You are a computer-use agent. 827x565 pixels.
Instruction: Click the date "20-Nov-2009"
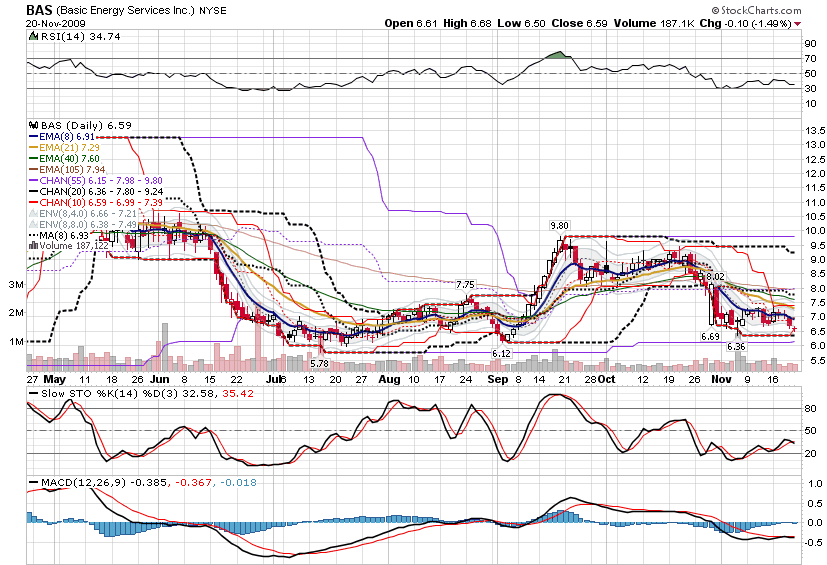point(55,24)
